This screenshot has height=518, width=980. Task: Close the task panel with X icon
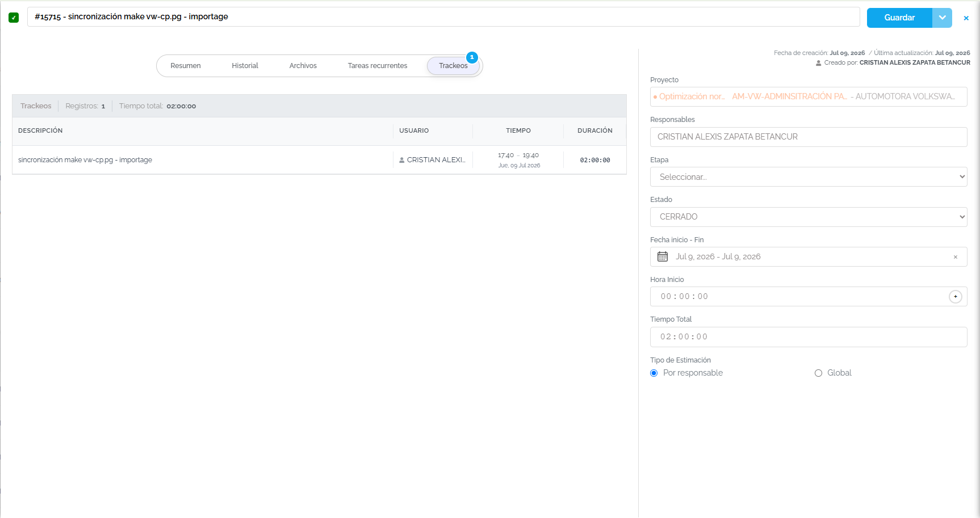tap(966, 18)
